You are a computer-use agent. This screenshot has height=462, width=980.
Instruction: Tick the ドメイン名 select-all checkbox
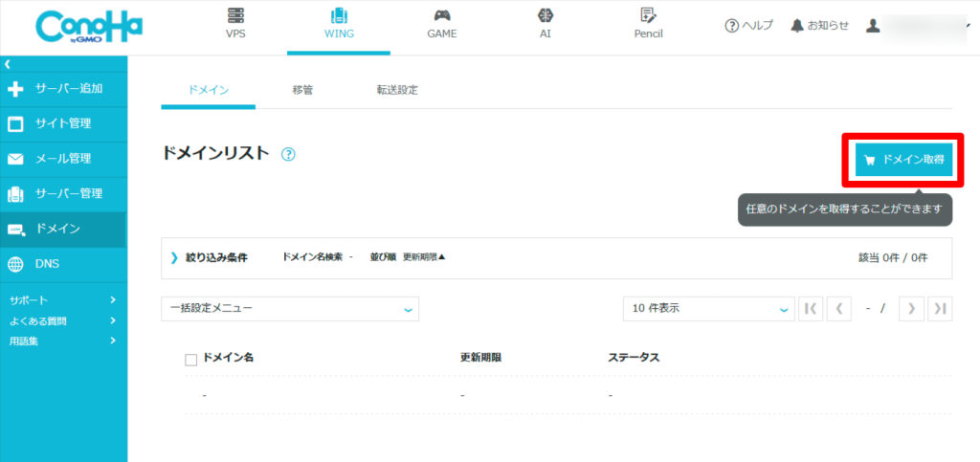click(190, 360)
